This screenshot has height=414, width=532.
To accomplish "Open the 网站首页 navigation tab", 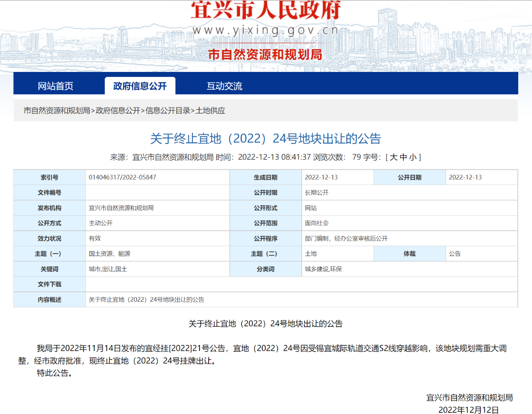I will tap(55, 86).
